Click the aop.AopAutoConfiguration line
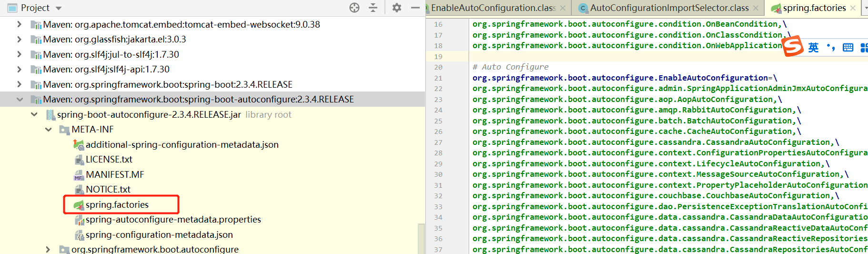Image resolution: width=868 pixels, height=254 pixels. (627, 99)
